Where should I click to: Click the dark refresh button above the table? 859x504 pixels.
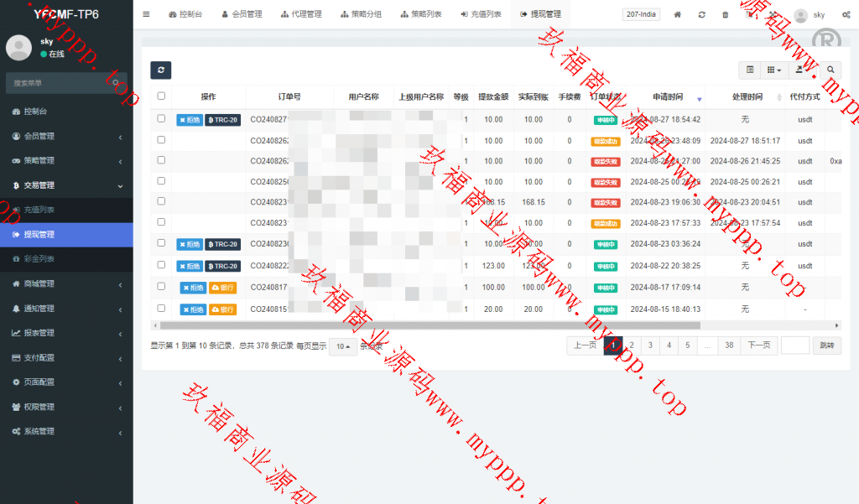point(160,70)
